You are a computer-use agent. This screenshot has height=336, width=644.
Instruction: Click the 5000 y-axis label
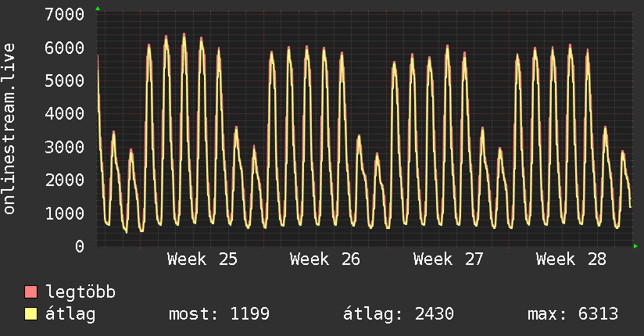65,81
